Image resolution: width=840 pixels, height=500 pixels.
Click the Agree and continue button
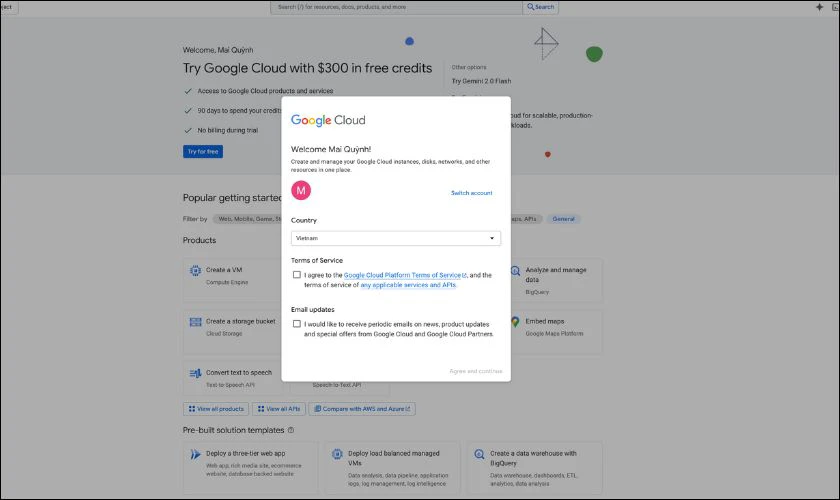pyautogui.click(x=476, y=371)
